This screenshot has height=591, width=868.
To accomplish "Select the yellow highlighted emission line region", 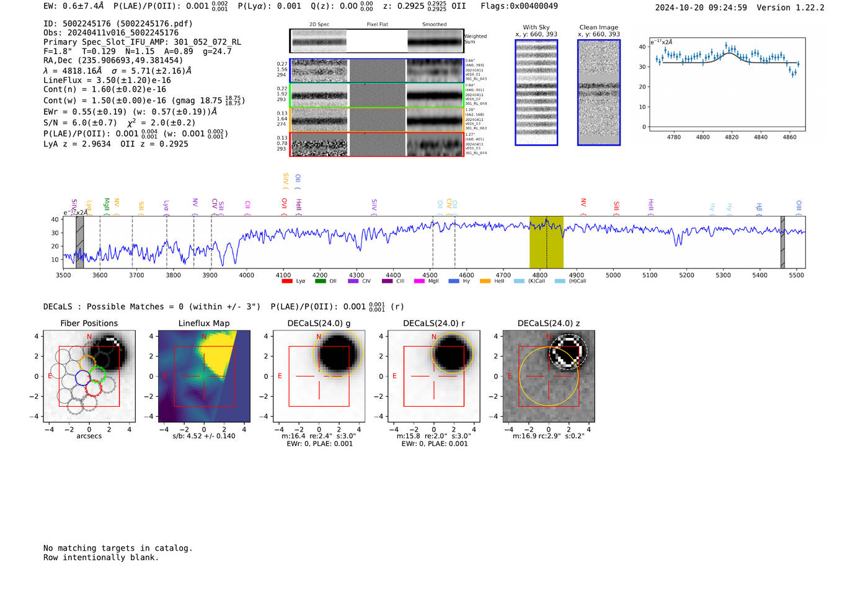I will 546,242.
